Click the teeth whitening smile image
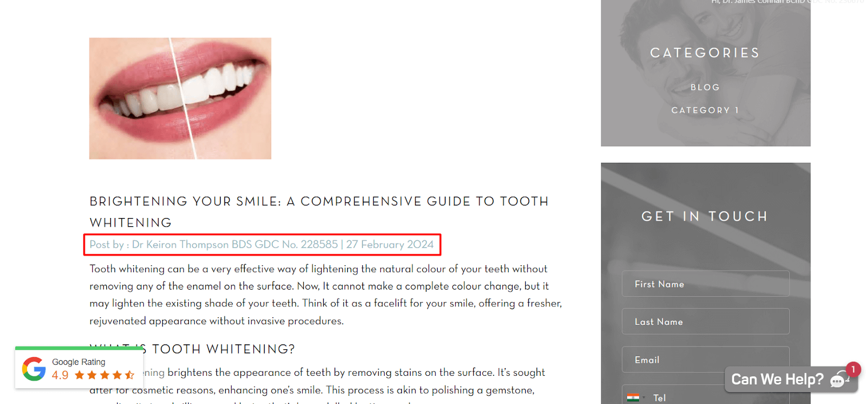Viewport: 868px width, 404px height. tap(180, 98)
